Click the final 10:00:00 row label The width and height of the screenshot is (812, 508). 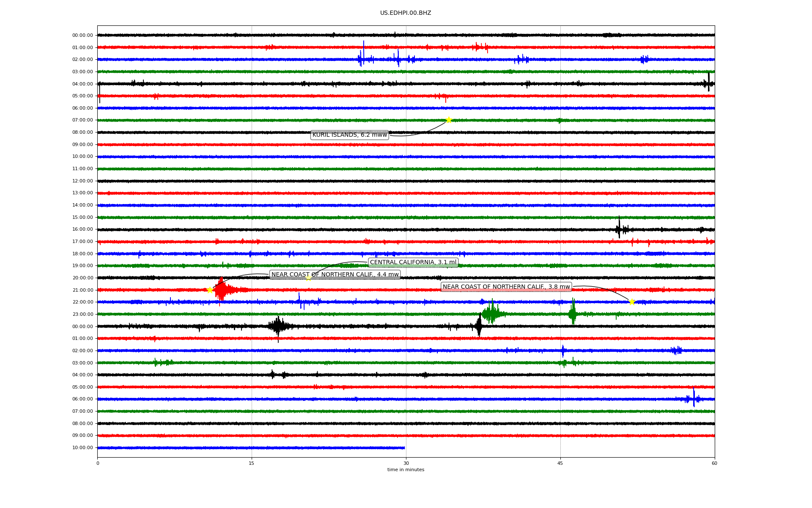[82, 448]
